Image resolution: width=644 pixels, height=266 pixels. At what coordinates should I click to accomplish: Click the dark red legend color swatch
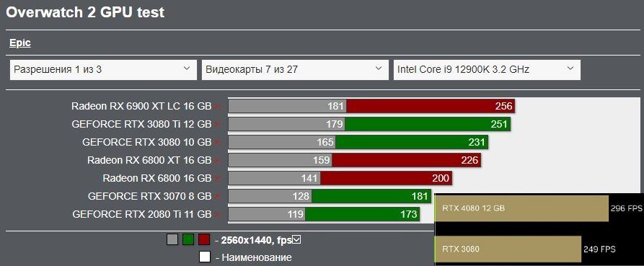click(204, 239)
